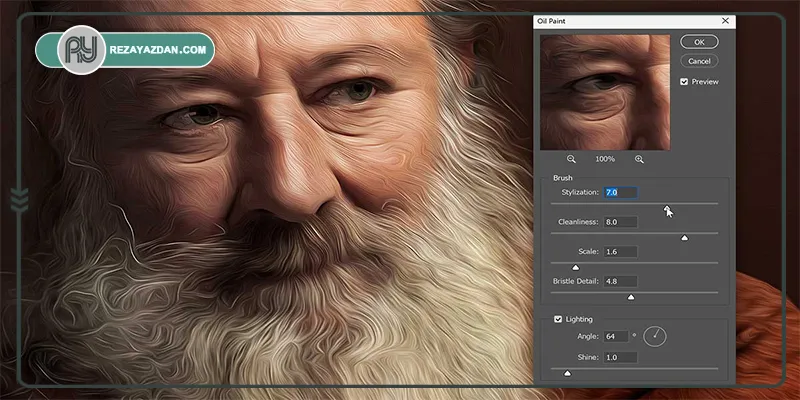This screenshot has height=400, width=800.
Task: Open the REZAYAZDAN.COM link
Action: (x=158, y=50)
